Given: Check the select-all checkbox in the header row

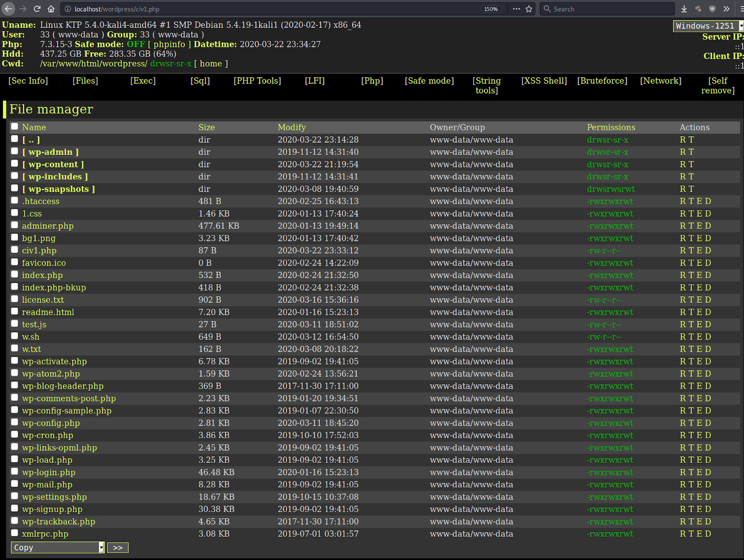Looking at the screenshot, I should pyautogui.click(x=14, y=126).
